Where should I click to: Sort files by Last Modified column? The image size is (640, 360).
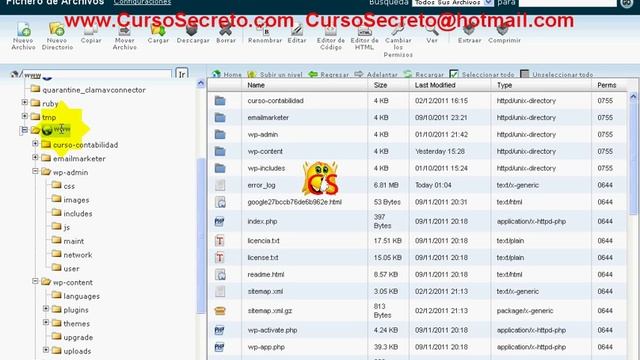tap(435, 85)
